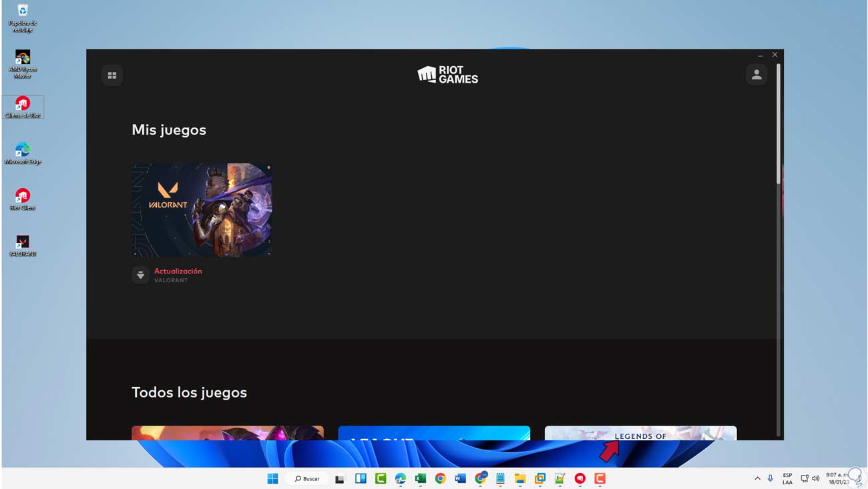The width and height of the screenshot is (868, 489).
Task: Click the Riot Client vertical scrollbar
Action: (x=778, y=123)
